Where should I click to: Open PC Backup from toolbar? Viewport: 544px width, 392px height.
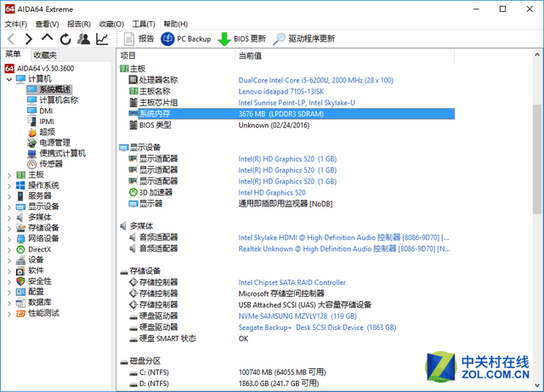click(x=186, y=38)
